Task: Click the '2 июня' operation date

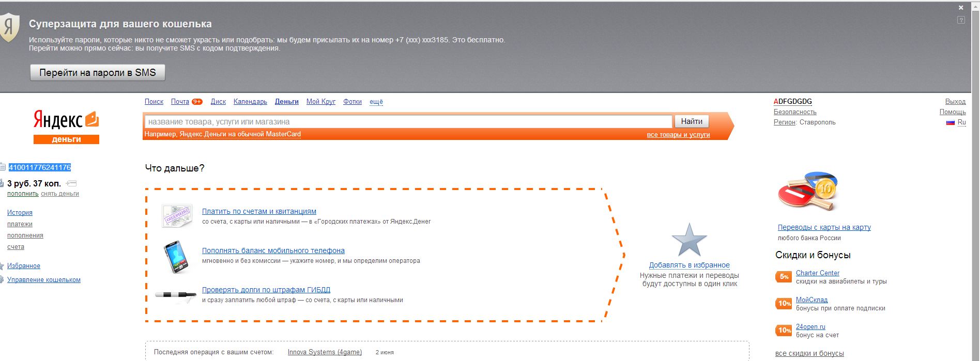Action: pos(385,352)
